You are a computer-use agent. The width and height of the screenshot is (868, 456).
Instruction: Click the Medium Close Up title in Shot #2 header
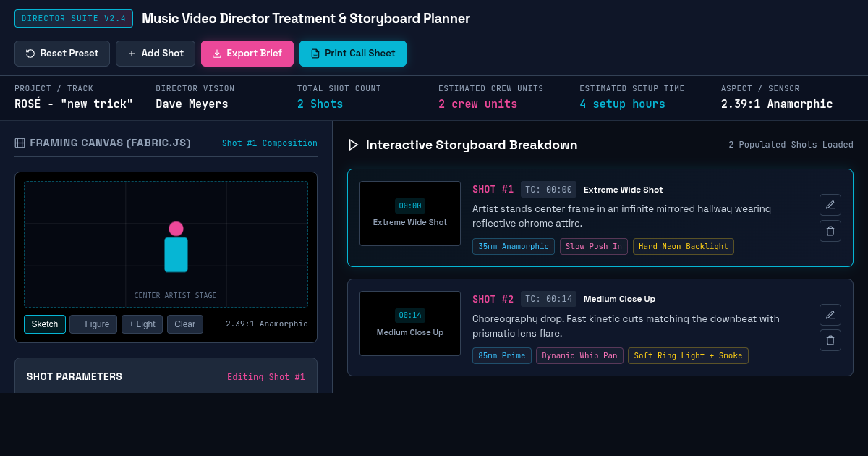pyautogui.click(x=619, y=299)
